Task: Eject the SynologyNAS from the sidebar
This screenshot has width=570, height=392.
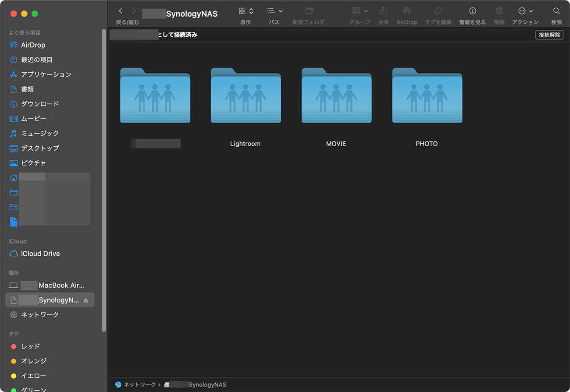Action: 86,300
